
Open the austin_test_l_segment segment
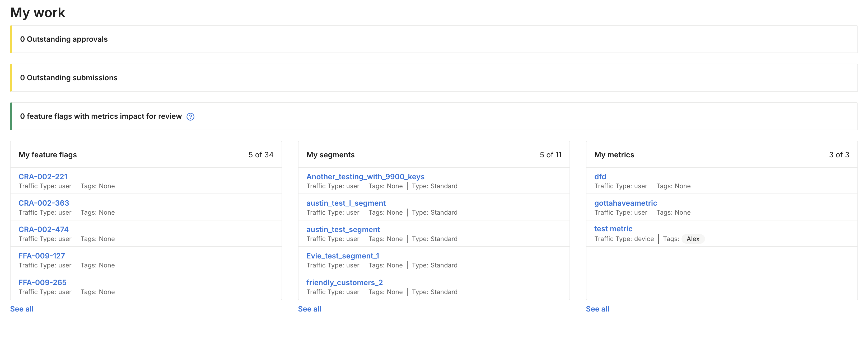tap(346, 203)
